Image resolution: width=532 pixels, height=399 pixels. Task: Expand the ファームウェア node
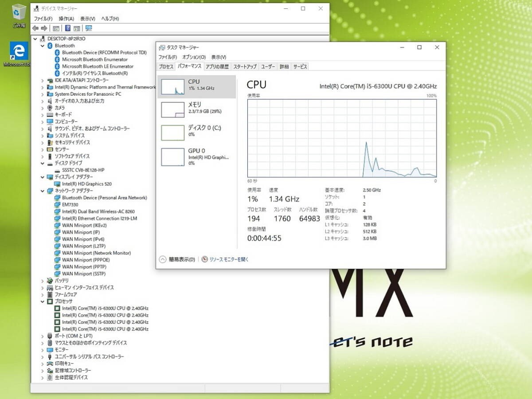tap(43, 294)
